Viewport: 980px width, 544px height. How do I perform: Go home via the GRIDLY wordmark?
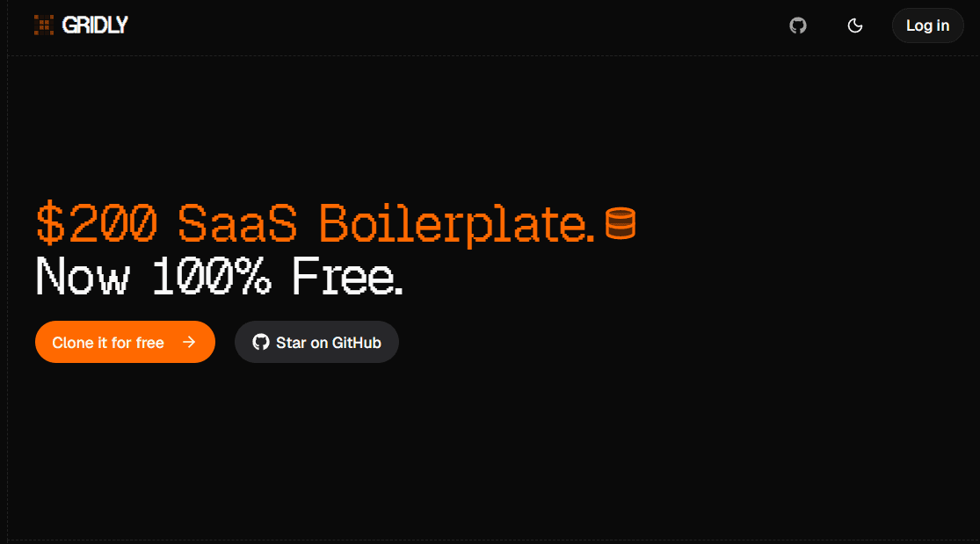95,25
